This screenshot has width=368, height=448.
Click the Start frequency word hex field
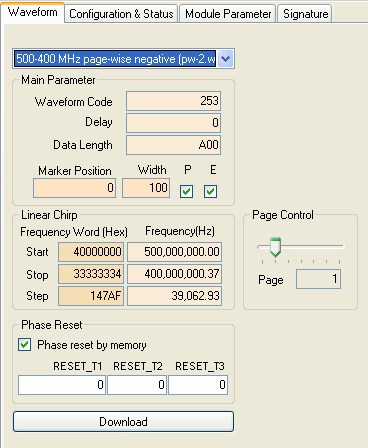point(91,252)
